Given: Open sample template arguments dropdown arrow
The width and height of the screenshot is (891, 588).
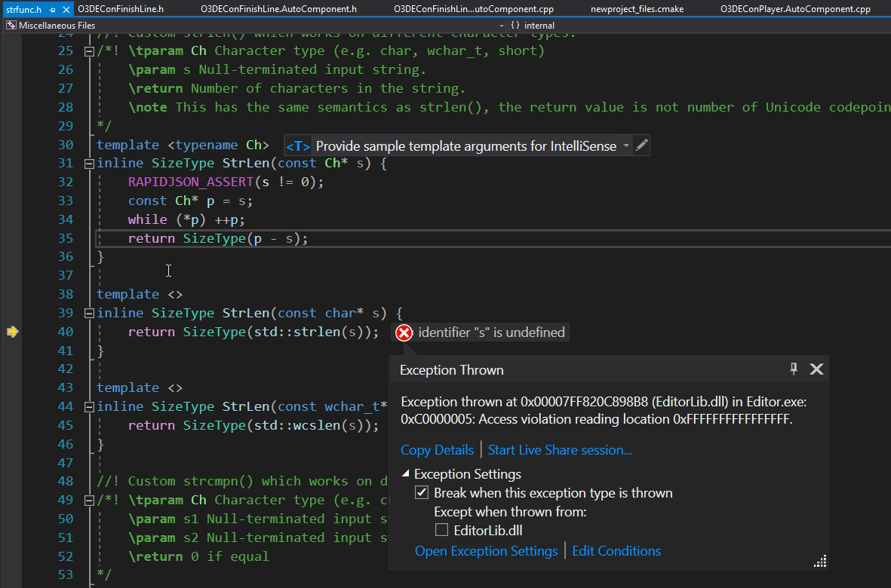Looking at the screenshot, I should 625,145.
